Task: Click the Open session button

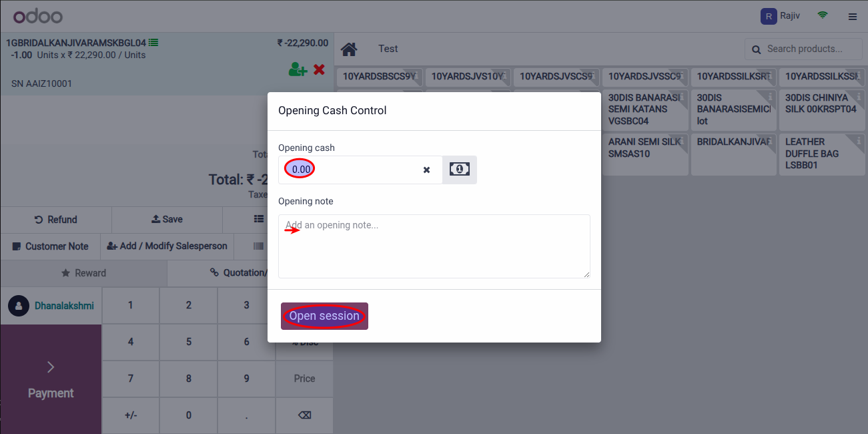Action: 324,316
